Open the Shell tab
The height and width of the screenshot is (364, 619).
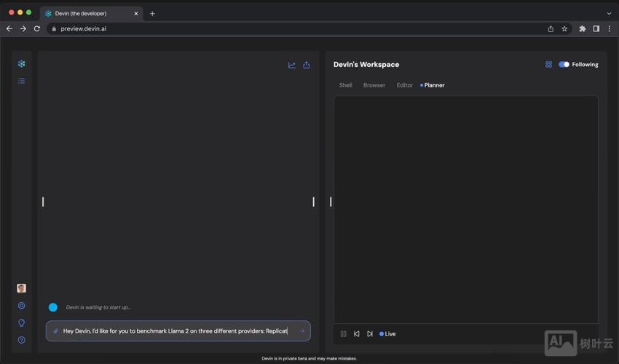point(345,85)
